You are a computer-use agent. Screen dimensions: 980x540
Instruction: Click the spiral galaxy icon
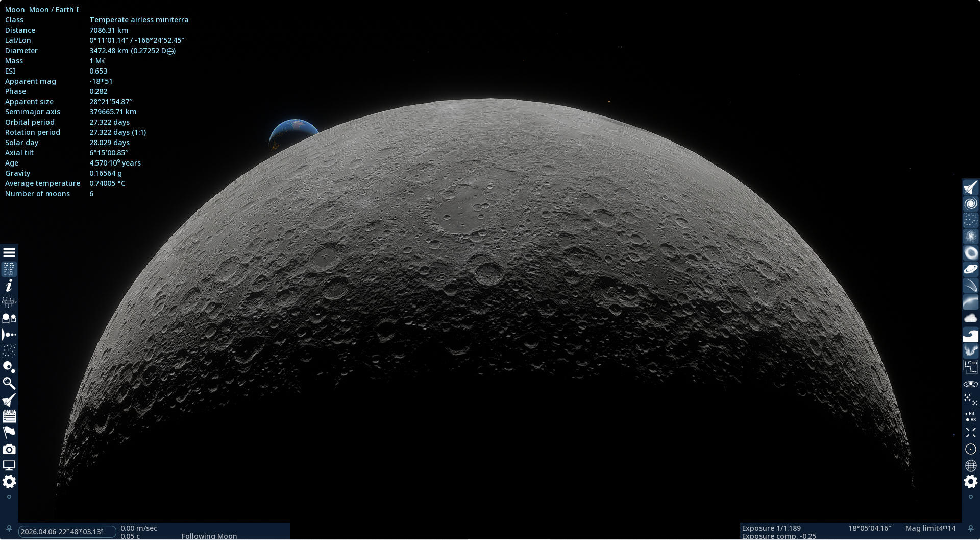click(971, 204)
